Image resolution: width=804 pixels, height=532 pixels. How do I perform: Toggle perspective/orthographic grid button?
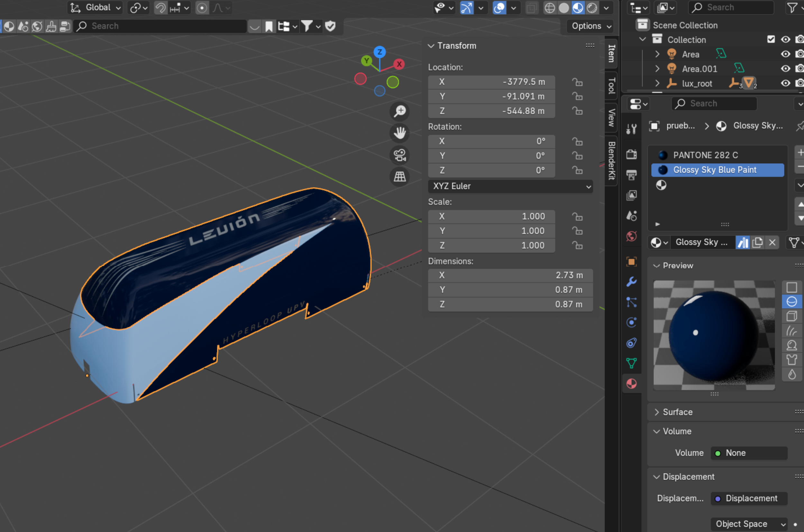(x=400, y=176)
